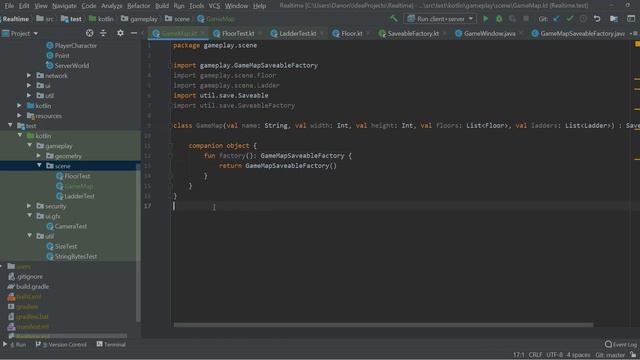The image size is (640, 360).
Task: Open the Analyze menu
Action: 111,6
